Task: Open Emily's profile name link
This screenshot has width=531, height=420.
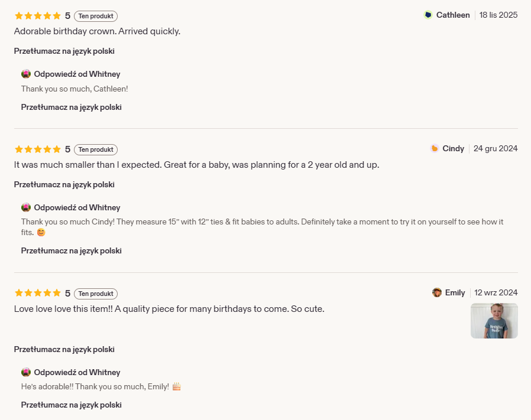Action: [455, 293]
